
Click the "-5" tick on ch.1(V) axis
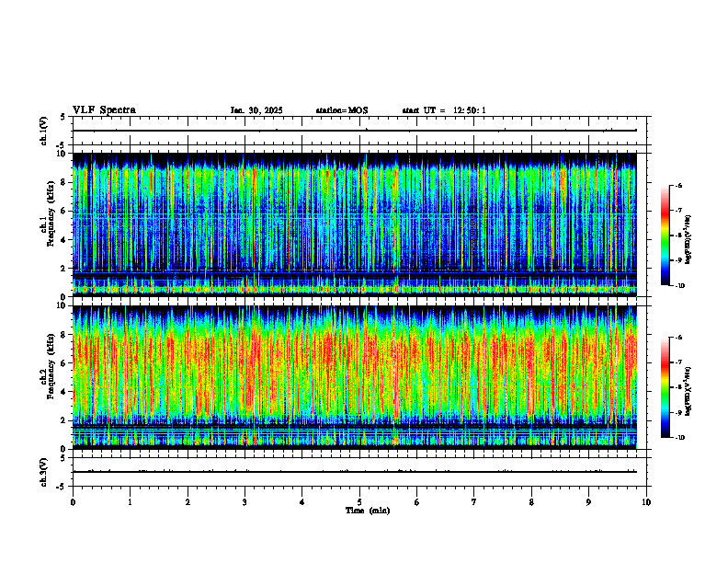(x=62, y=145)
